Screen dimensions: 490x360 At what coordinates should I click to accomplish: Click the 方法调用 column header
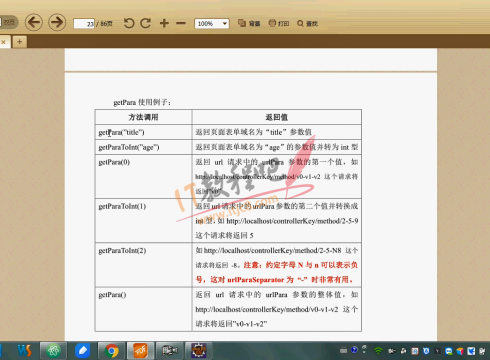[x=143, y=117]
